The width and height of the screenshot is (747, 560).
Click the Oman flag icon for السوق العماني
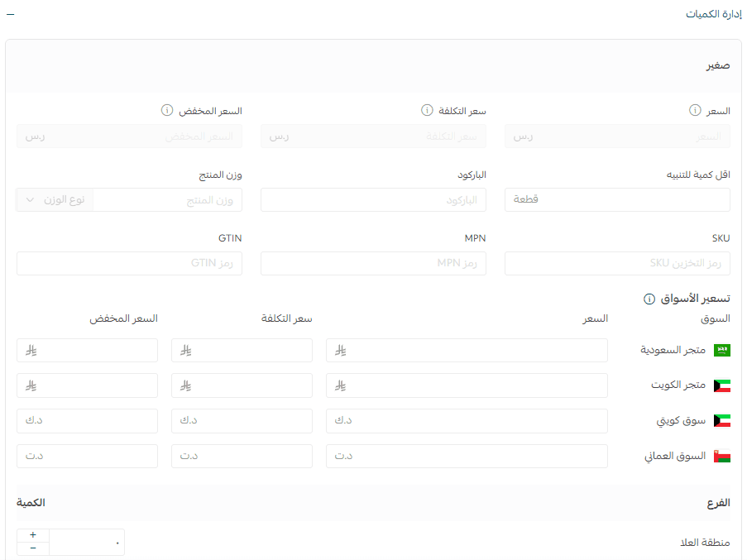[x=722, y=456]
